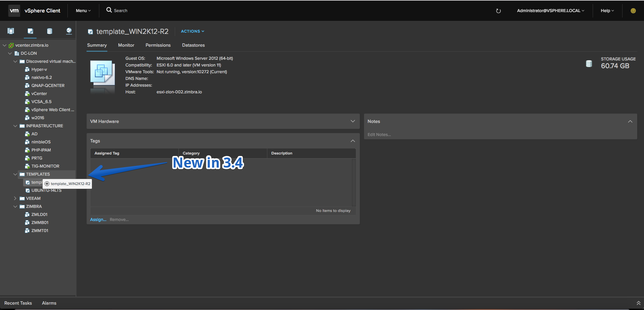Open the ACTIONS dropdown menu
The image size is (644, 310).
[193, 31]
